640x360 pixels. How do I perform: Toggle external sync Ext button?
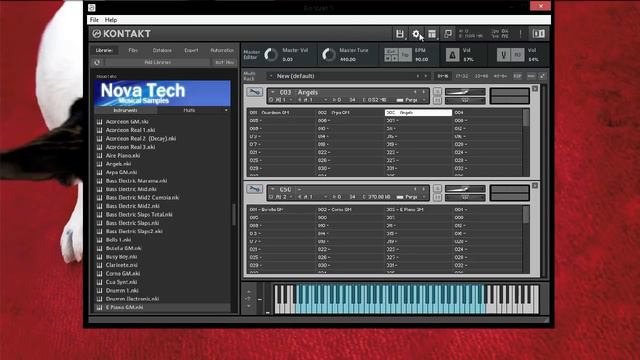[x=391, y=51]
